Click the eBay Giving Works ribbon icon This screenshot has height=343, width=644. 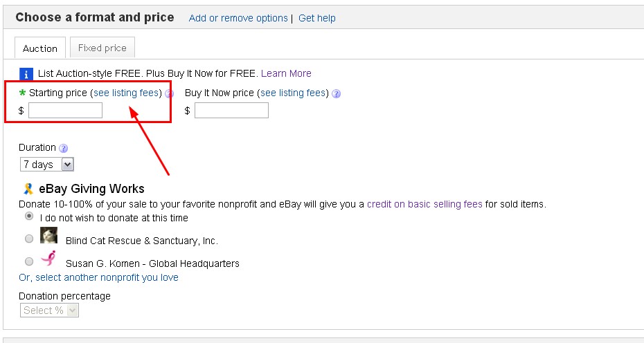28,189
